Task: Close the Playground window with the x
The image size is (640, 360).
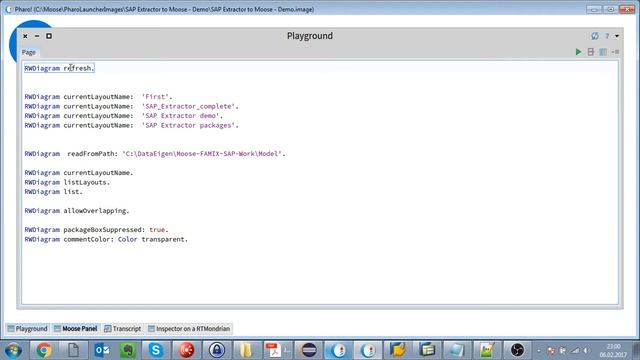Action: [25, 36]
